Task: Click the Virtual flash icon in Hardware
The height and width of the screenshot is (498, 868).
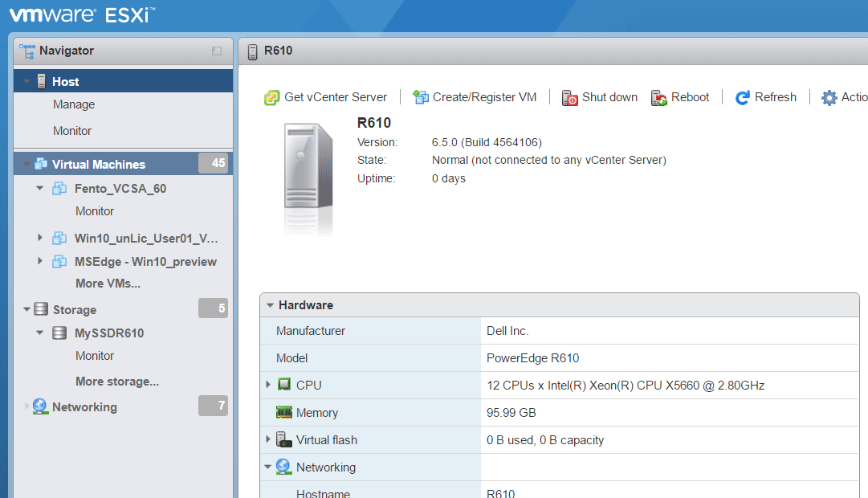Action: tap(284, 440)
